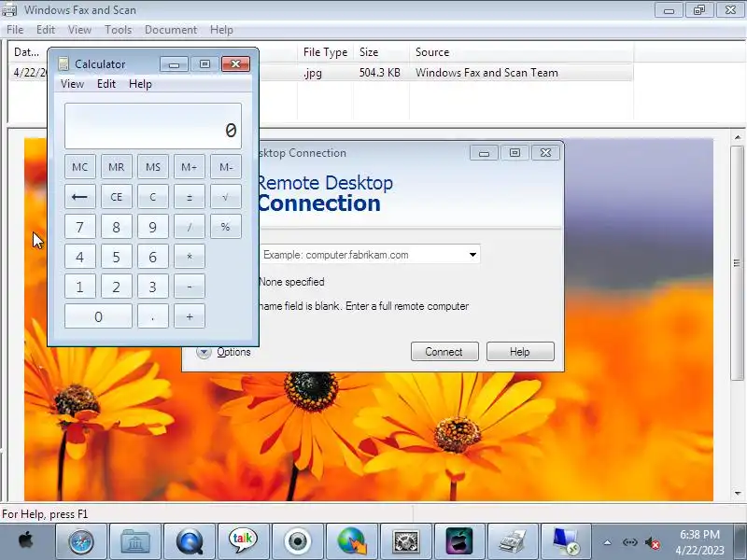Open the webcam eye taskbar icon
Viewport: 747px width, 560px height.
point(298,542)
